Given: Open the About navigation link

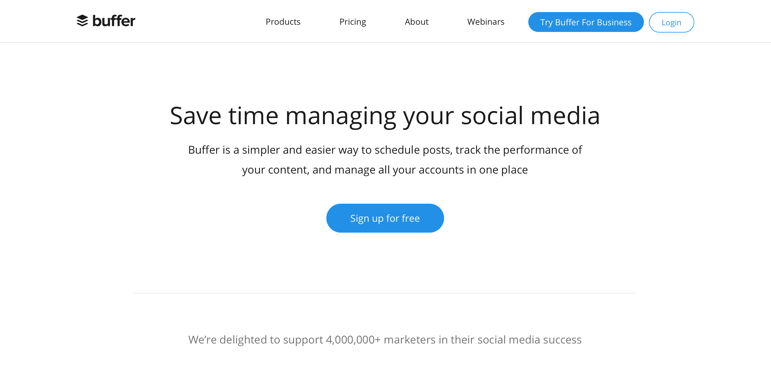Looking at the screenshot, I should (416, 22).
